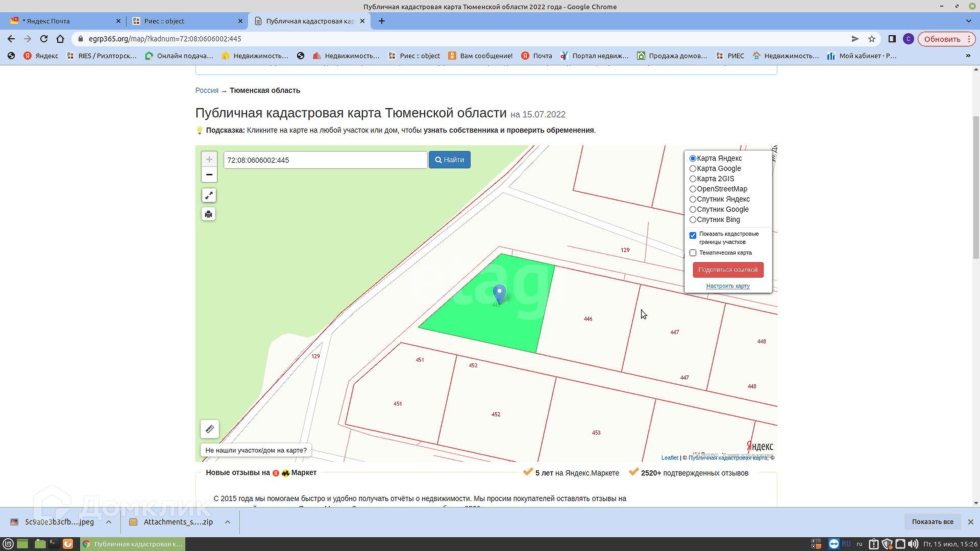The image size is (980, 551).
Task: Click the cadastral number search field
Action: (x=325, y=160)
